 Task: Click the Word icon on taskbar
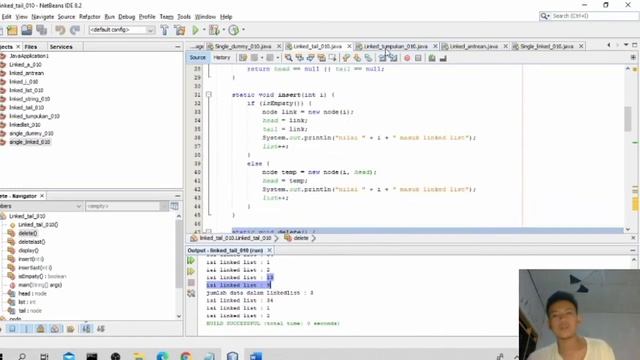[x=256, y=357]
